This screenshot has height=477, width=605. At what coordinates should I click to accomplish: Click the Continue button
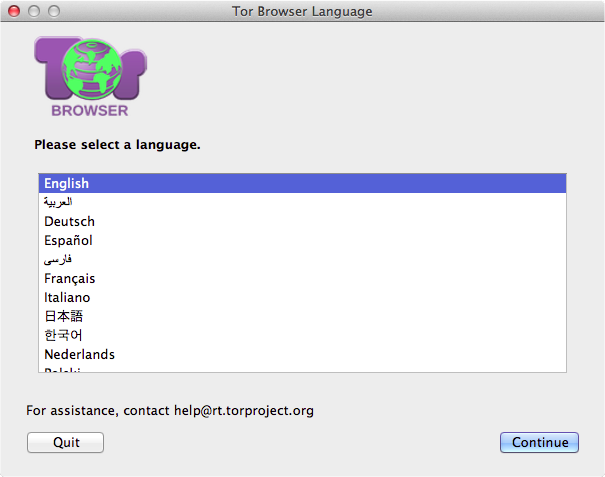(539, 442)
